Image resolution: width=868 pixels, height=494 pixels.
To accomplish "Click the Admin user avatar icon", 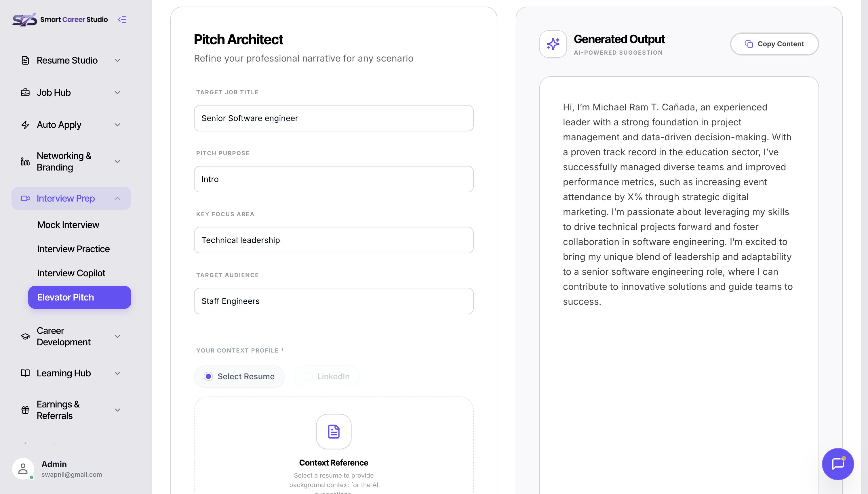I will click(23, 469).
